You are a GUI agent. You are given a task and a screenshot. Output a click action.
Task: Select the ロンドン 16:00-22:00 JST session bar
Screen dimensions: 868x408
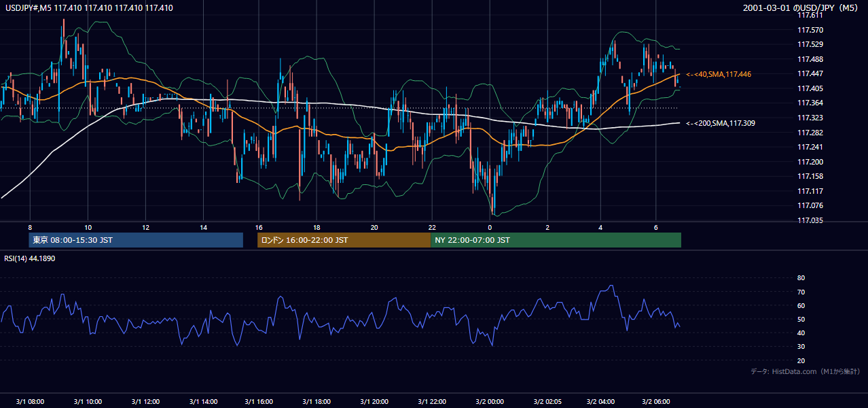click(344, 240)
